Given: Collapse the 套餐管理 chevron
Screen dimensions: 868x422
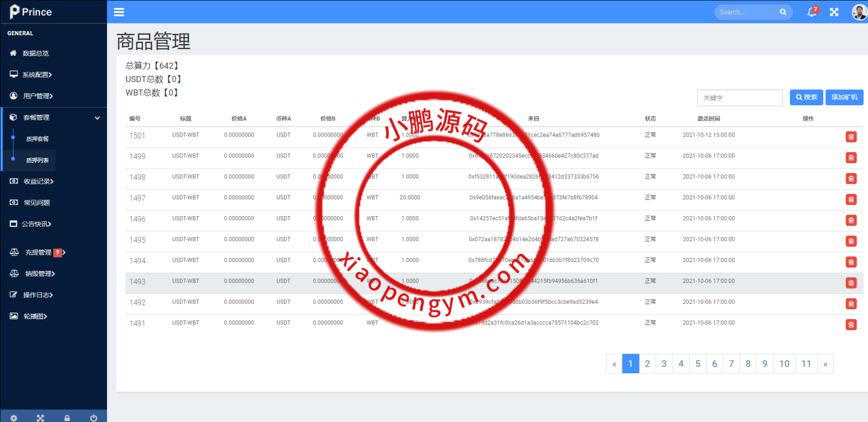Looking at the screenshot, I should click(x=97, y=118).
